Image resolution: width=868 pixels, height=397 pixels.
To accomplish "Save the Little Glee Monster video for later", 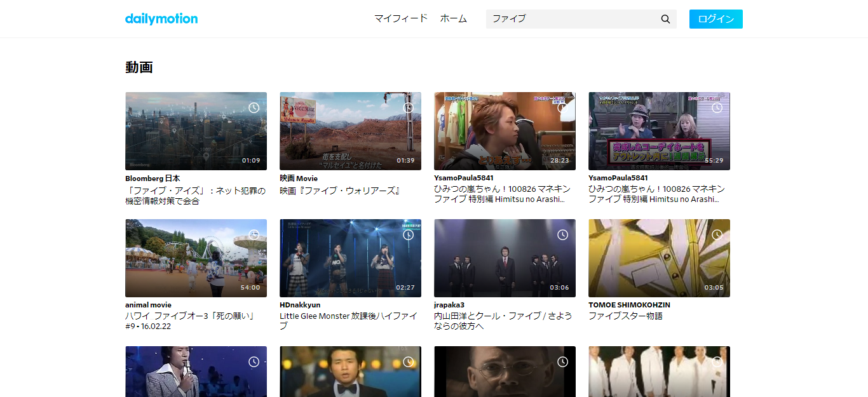I will point(409,234).
